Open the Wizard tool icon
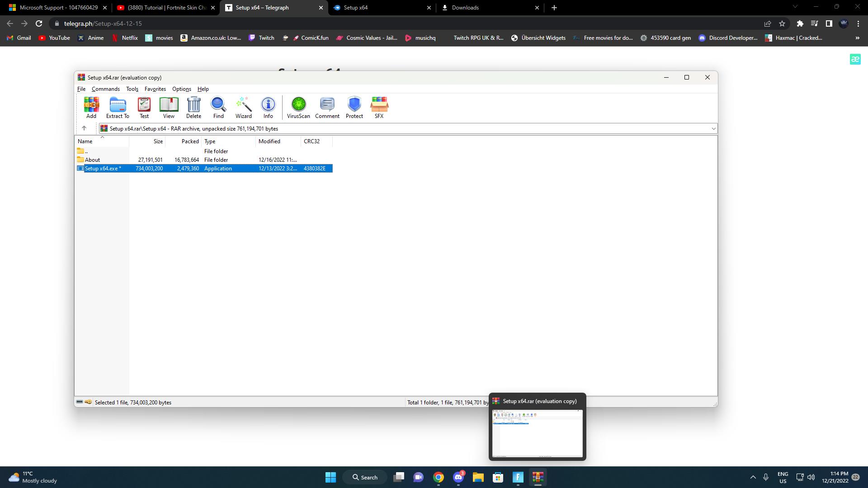The image size is (868, 488). (243, 107)
